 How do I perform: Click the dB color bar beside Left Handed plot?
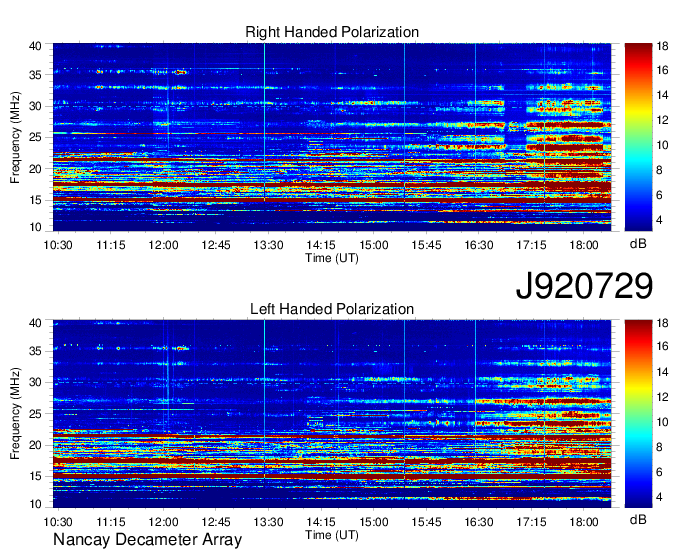click(638, 414)
